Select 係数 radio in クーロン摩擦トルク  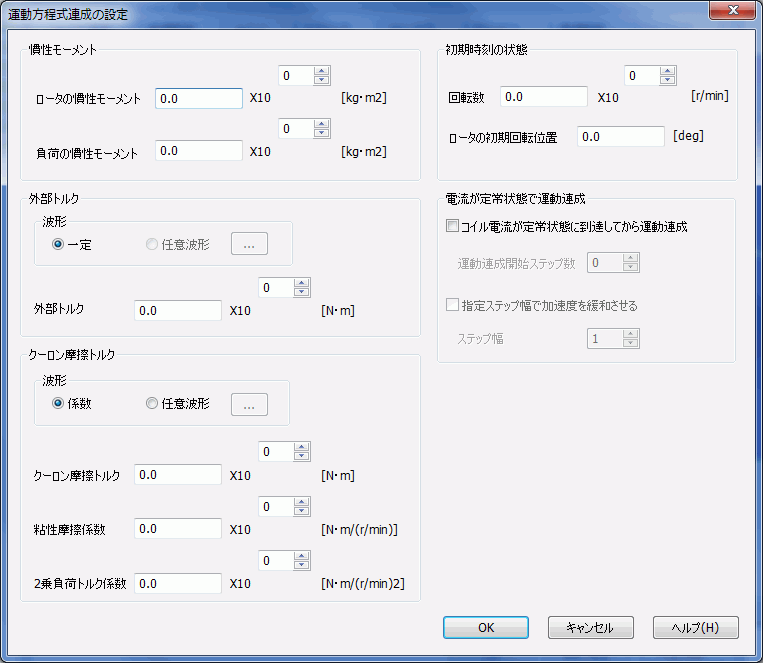tap(58, 404)
